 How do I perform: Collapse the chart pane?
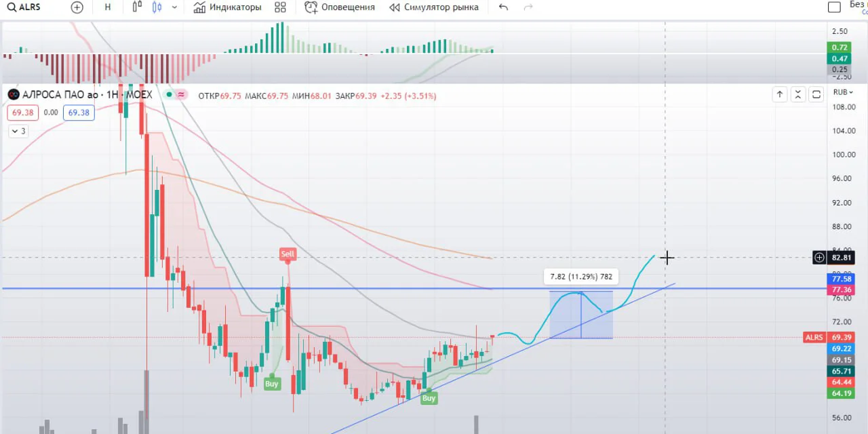798,94
